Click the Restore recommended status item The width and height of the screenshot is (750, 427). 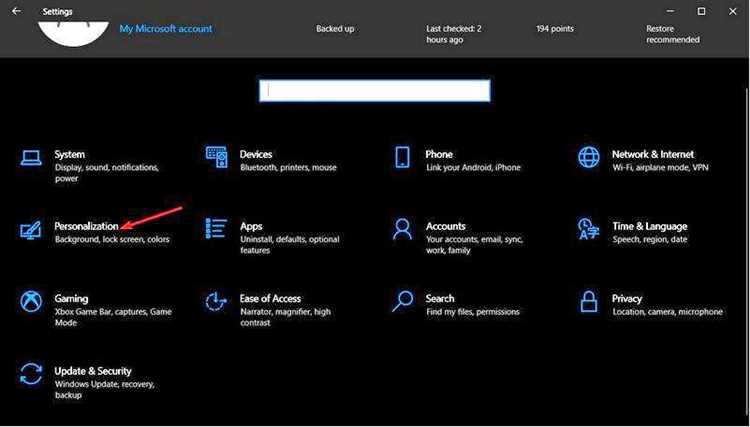[x=673, y=34]
